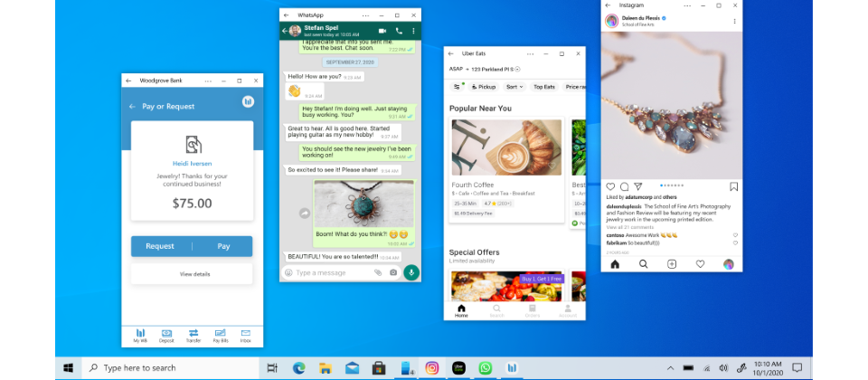Forward the jewelry photo message

pyautogui.click(x=305, y=214)
